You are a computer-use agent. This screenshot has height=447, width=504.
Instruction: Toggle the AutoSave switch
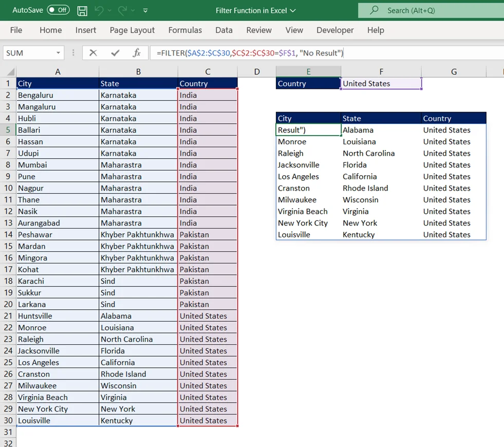click(x=58, y=10)
